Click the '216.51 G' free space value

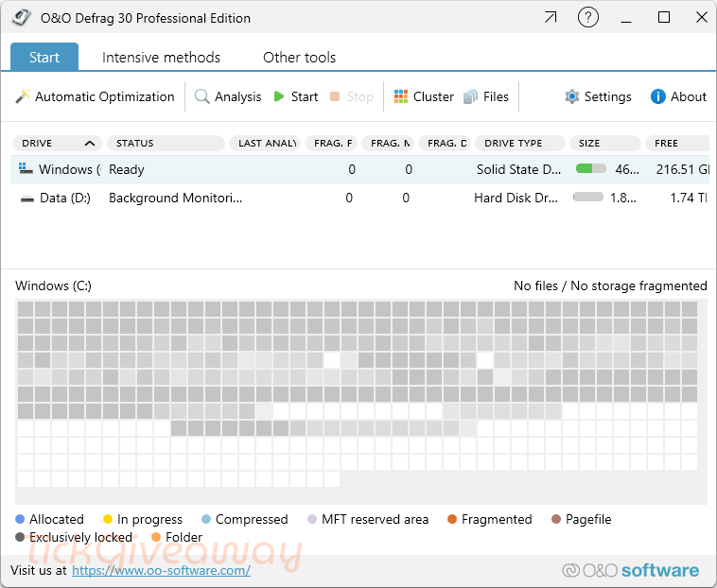pos(683,169)
